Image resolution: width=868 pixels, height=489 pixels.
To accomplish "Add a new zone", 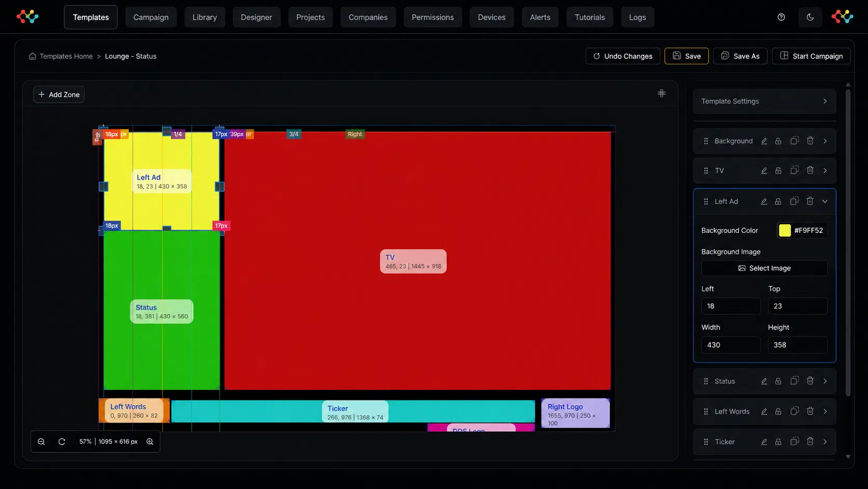I will [x=59, y=95].
